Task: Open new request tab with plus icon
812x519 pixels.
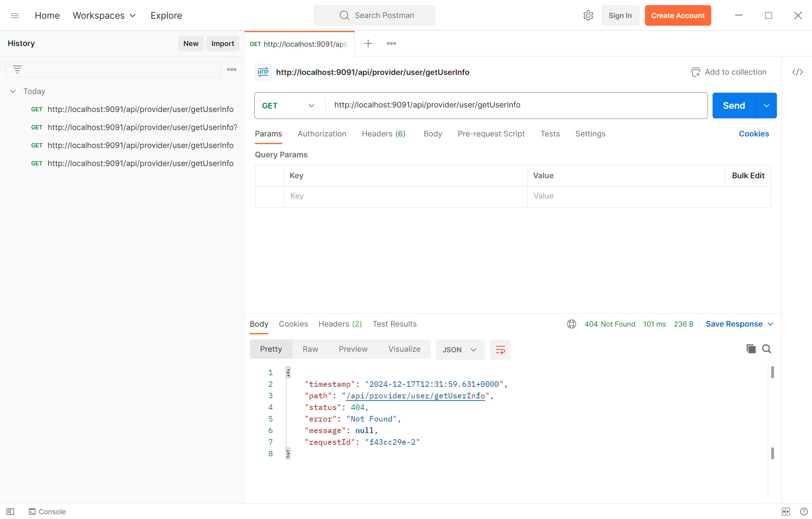Action: [368, 43]
